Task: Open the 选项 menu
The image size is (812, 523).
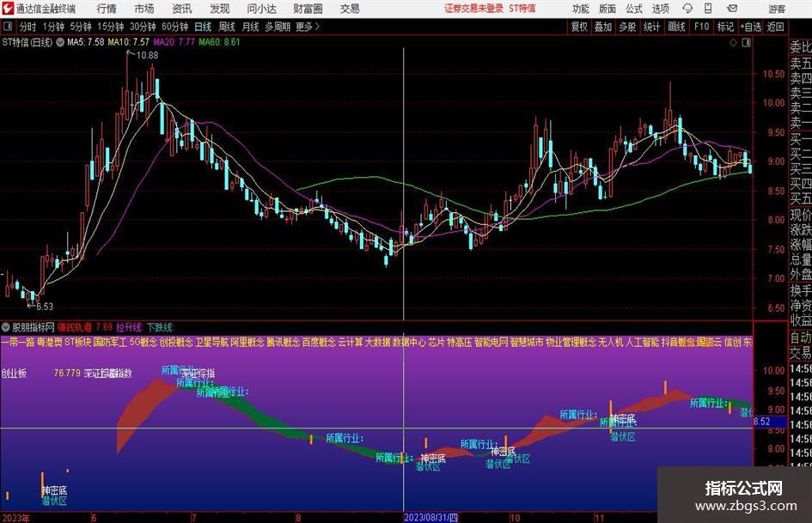Action: pyautogui.click(x=660, y=9)
